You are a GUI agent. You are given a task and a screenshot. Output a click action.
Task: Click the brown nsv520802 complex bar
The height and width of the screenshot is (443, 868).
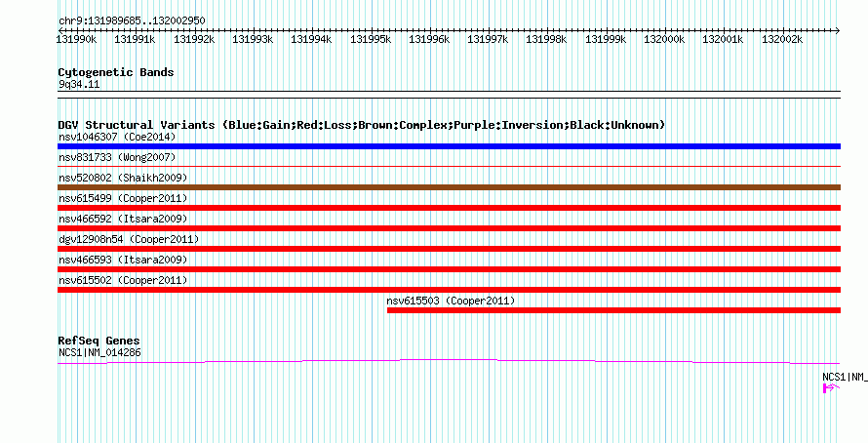(449, 187)
